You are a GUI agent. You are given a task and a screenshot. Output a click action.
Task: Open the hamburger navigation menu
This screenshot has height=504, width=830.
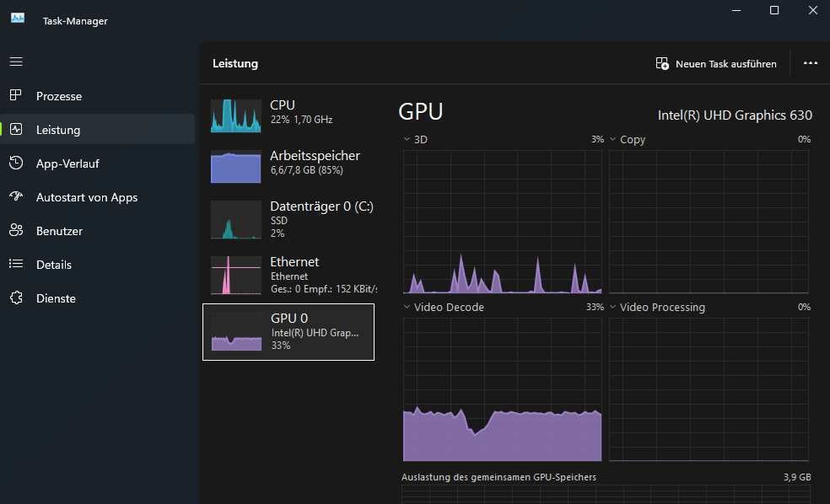[x=16, y=62]
